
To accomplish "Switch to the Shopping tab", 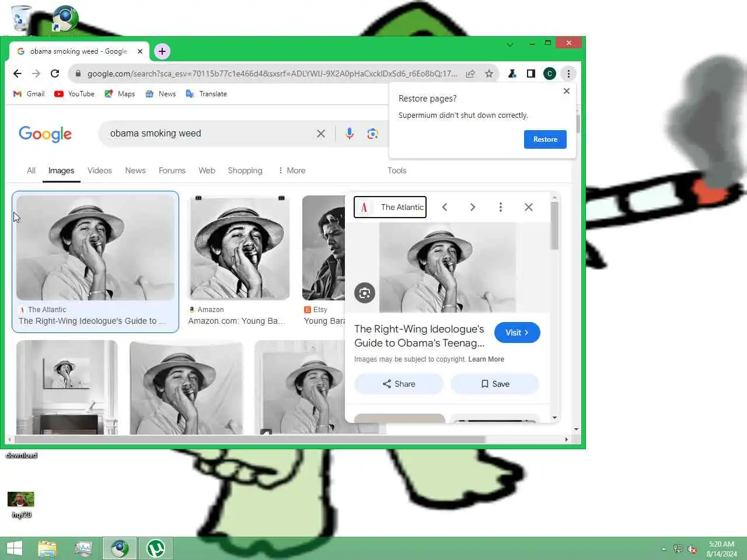I will pos(245,170).
